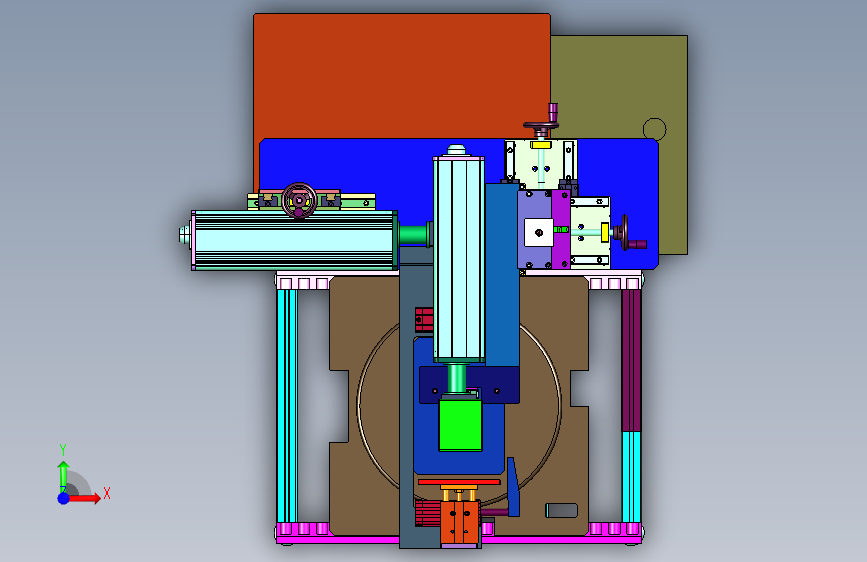Select the green rod joining the horizontal cylinder
Image resolution: width=867 pixels, height=562 pixels.
(415, 235)
